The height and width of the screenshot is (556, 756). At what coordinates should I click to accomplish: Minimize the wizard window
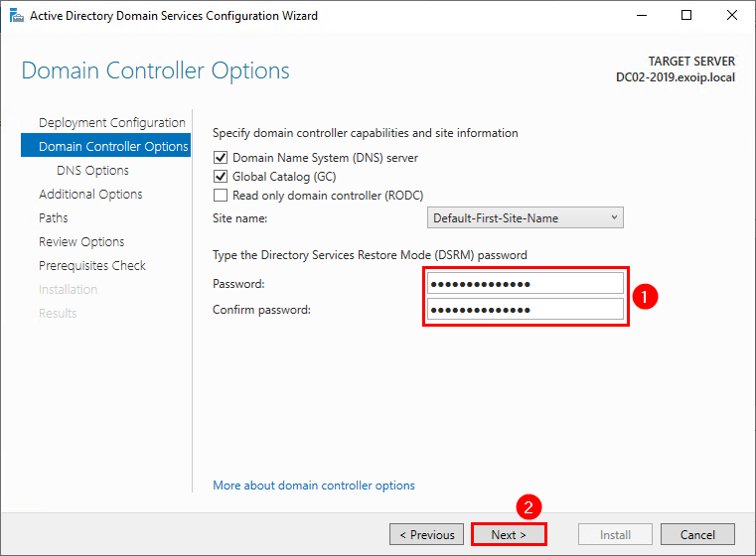point(641,16)
